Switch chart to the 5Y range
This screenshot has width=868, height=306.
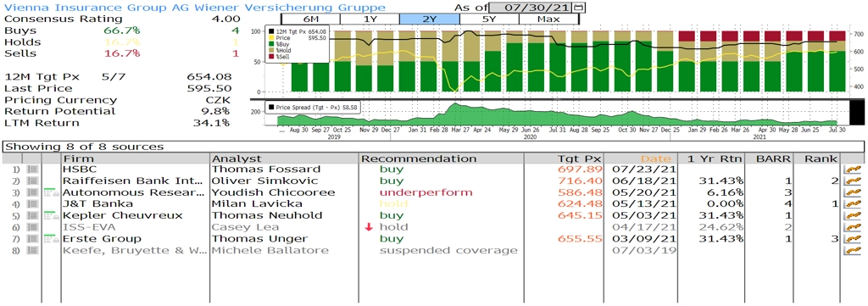489,19
